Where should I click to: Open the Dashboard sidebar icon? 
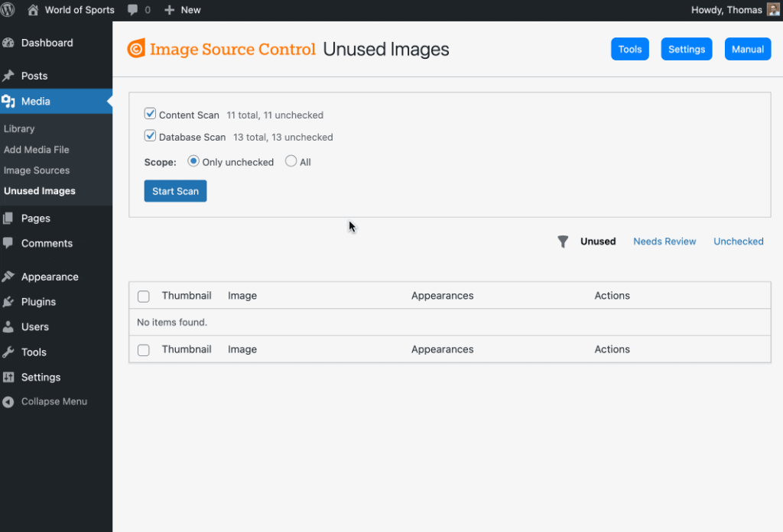pos(8,43)
